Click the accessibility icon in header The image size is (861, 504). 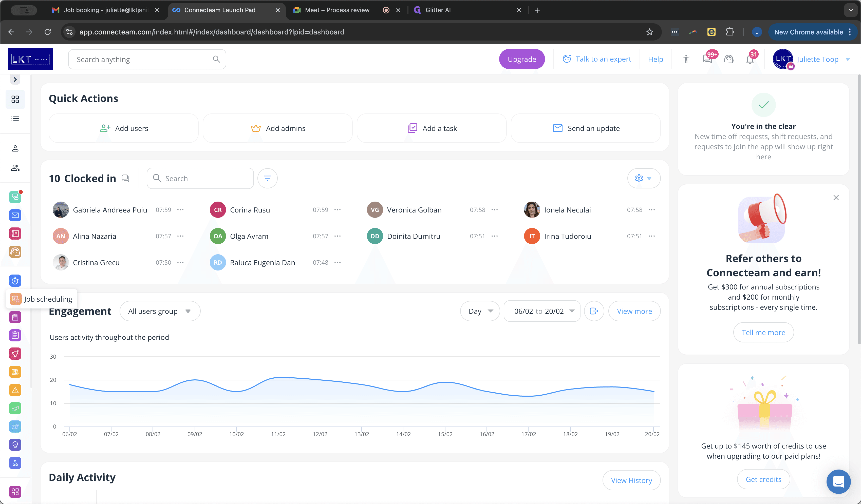[686, 59]
